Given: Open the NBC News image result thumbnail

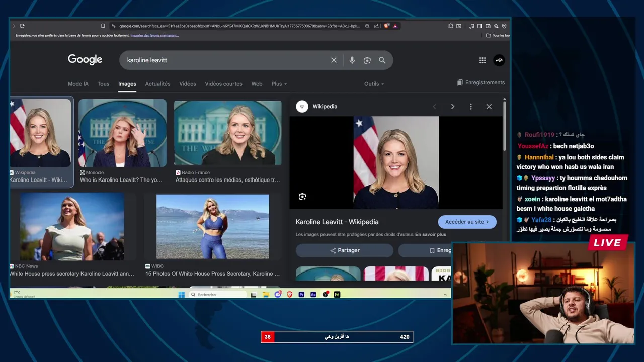Looking at the screenshot, I should (x=72, y=226).
